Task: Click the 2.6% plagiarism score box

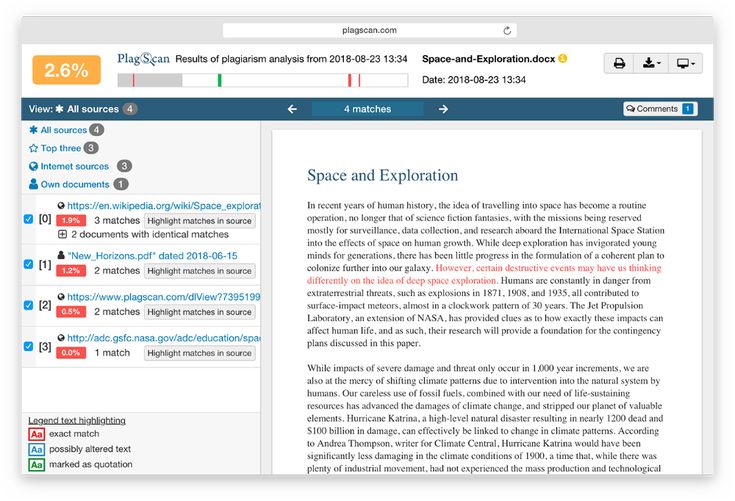Action: point(67,70)
